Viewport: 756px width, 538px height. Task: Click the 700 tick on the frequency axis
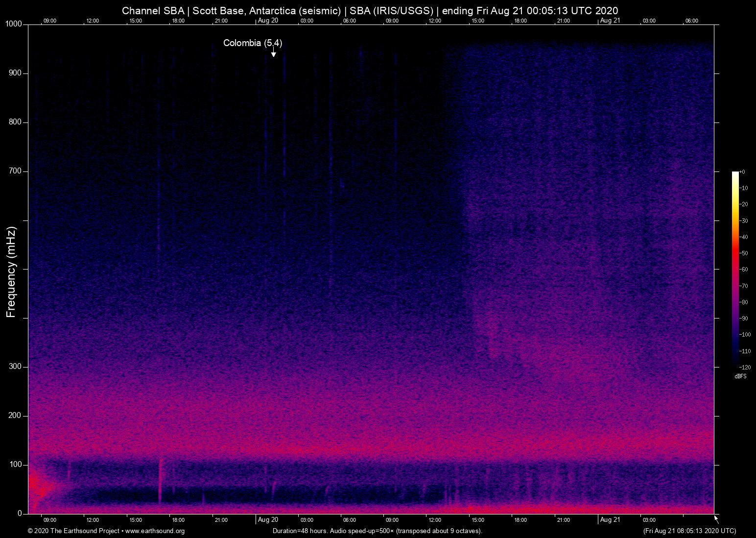pyautogui.click(x=15, y=171)
